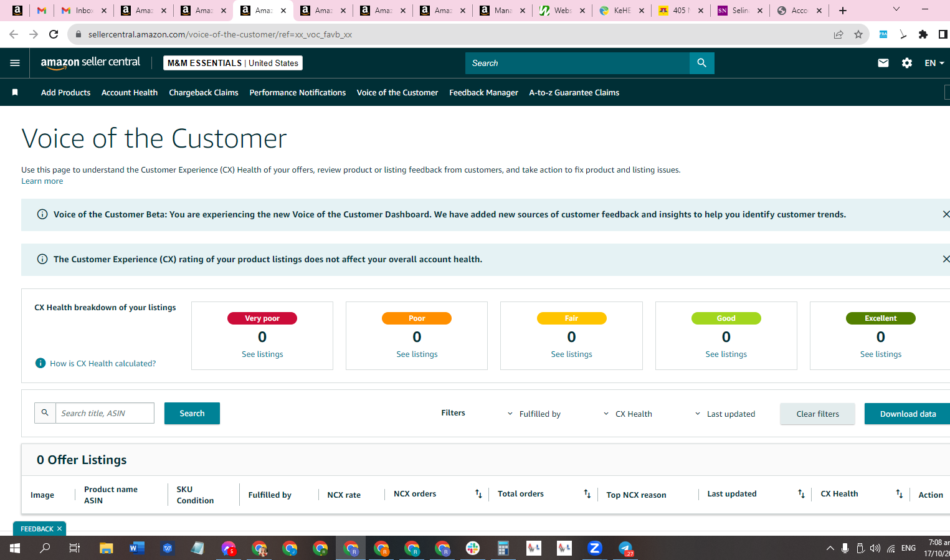Focus the top Seller Central Search field
This screenshot has height=560, width=950.
click(x=577, y=63)
